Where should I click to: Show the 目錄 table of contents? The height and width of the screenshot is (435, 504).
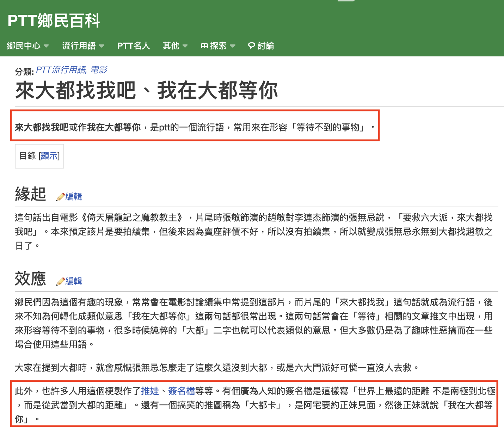click(49, 156)
